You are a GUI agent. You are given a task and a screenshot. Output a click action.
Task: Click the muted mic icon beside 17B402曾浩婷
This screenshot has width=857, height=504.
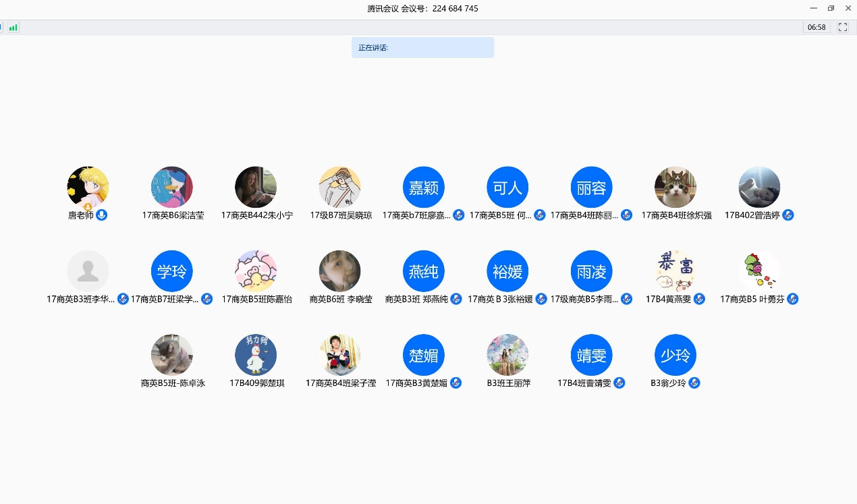tap(787, 215)
